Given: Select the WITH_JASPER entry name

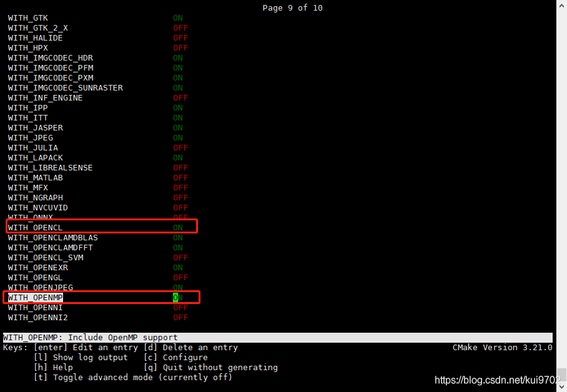Looking at the screenshot, I should (36, 128).
